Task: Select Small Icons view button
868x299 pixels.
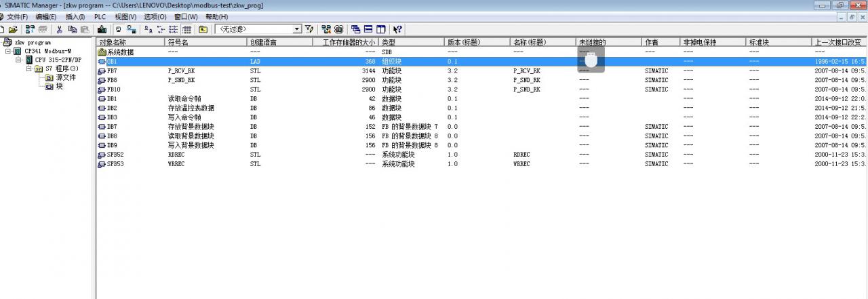Action: pos(161,29)
